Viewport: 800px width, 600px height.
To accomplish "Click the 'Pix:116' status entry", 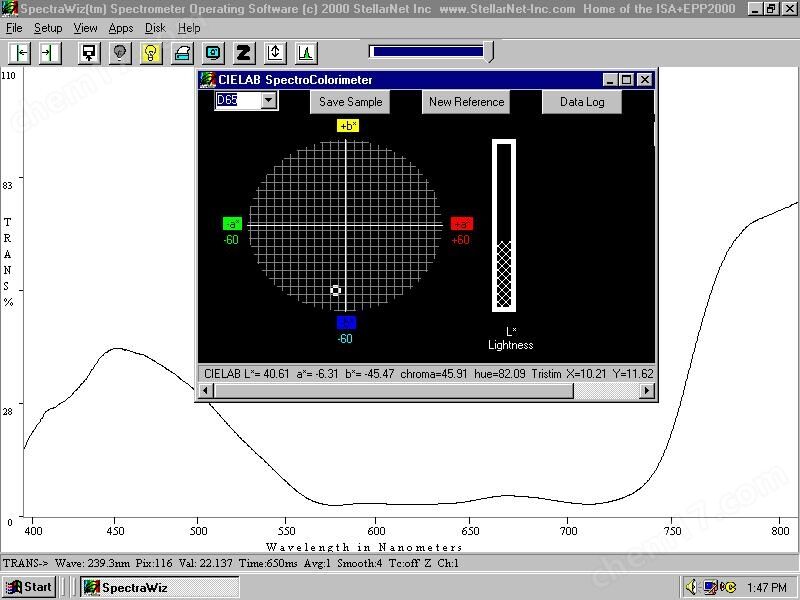I will click(x=154, y=563).
